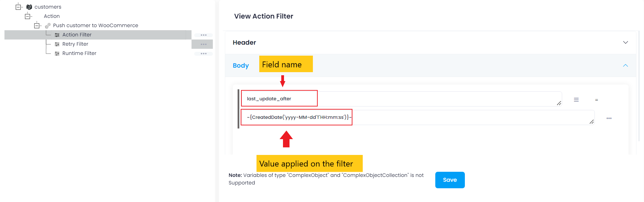This screenshot has height=202, width=644.
Task: Collapse the Body section chevron
Action: 626,65
